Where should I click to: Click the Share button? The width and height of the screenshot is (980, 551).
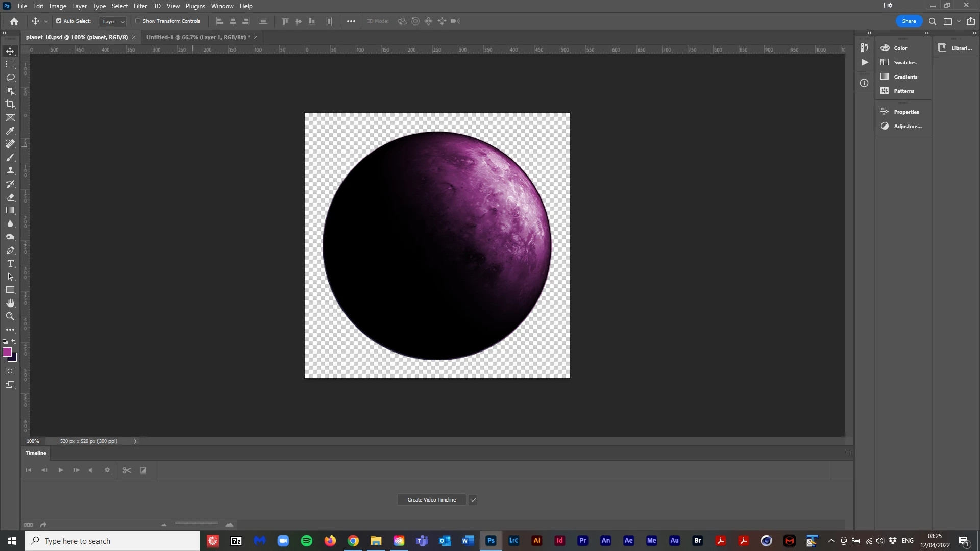click(x=909, y=21)
